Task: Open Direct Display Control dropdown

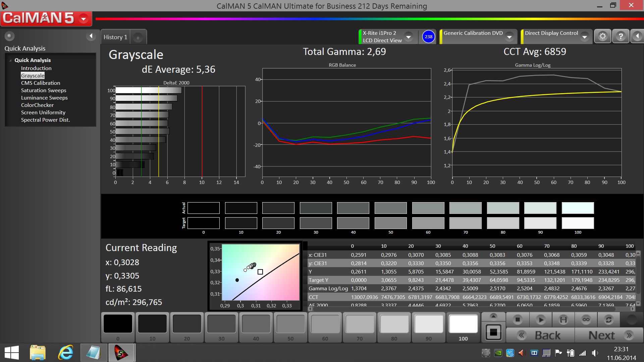Action: tap(585, 37)
